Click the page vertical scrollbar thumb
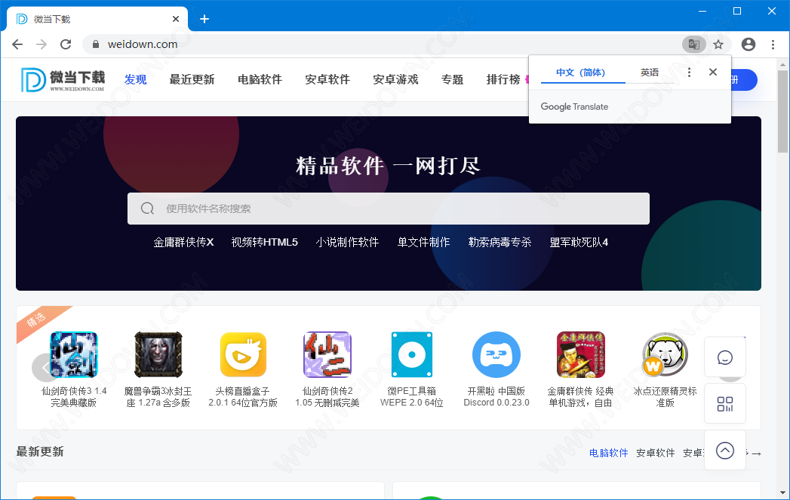Screen dimensions: 790x500 pos(782,111)
